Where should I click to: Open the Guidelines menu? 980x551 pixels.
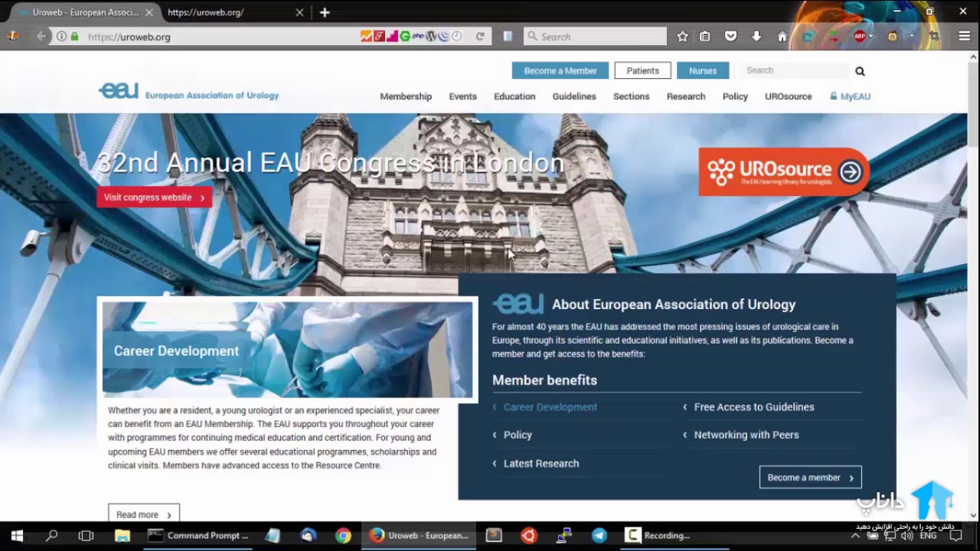click(x=574, y=96)
